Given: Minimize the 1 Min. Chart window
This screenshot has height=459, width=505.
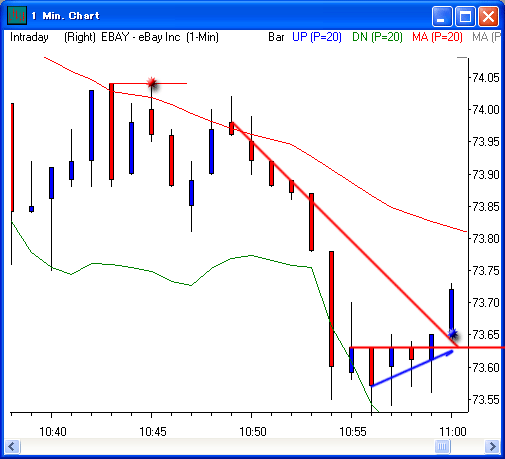Looking at the screenshot, I should click(442, 16).
